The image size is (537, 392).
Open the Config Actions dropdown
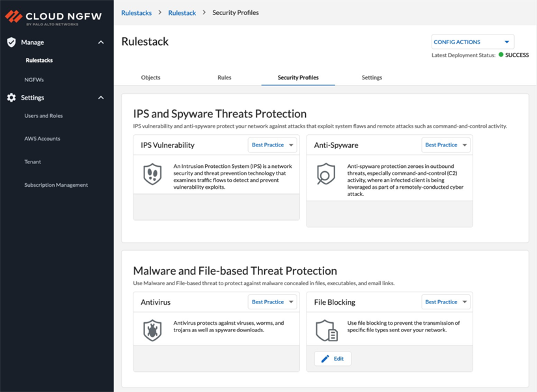click(x=473, y=42)
